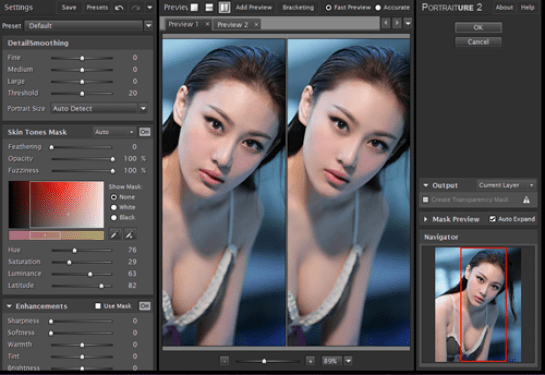Screen dimensions: 545x375
Task: Go to previous preview tab arrow
Action: coord(385,23)
